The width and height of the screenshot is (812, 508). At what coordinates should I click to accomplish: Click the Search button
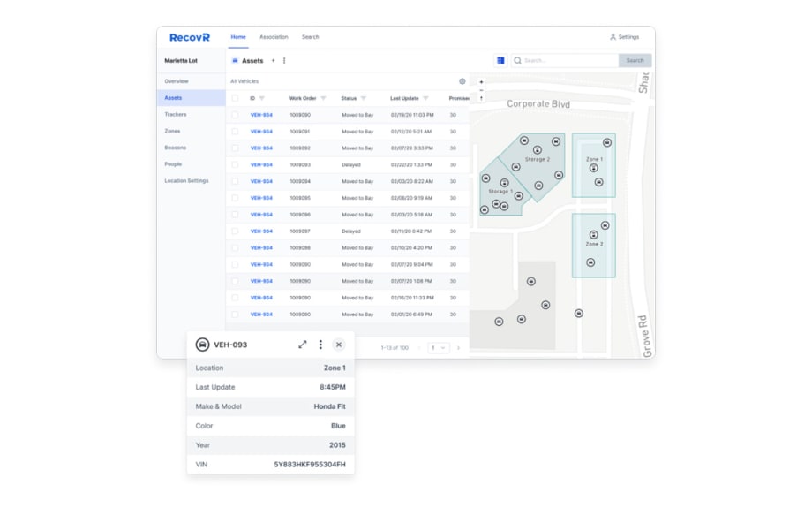(635, 61)
